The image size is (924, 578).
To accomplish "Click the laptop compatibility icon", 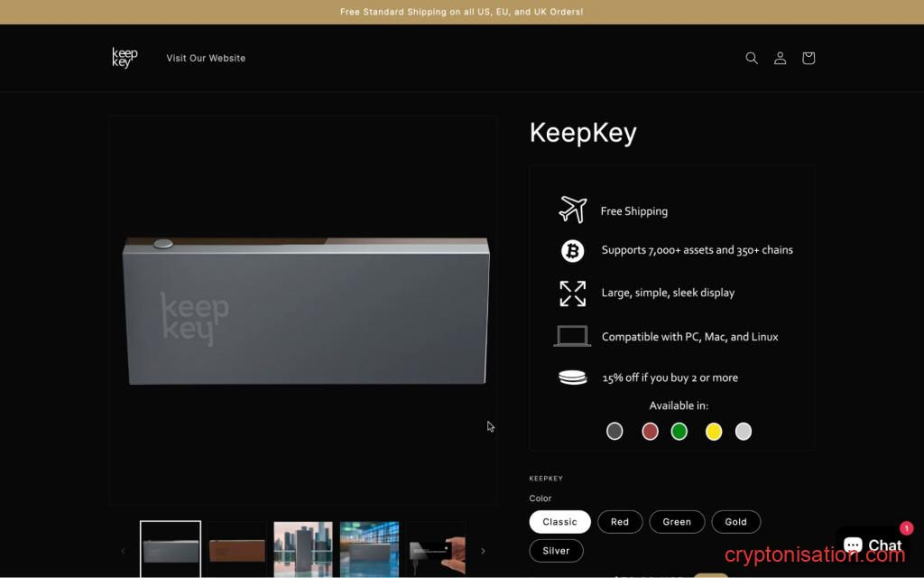I will coord(573,335).
